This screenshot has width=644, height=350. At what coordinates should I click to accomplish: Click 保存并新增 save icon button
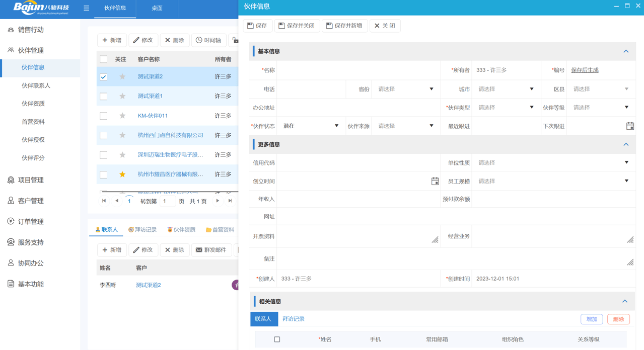point(344,26)
